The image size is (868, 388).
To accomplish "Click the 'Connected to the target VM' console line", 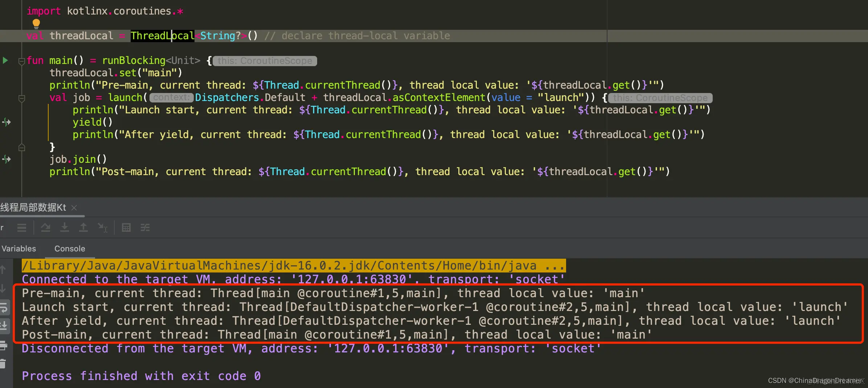I will click(x=293, y=279).
